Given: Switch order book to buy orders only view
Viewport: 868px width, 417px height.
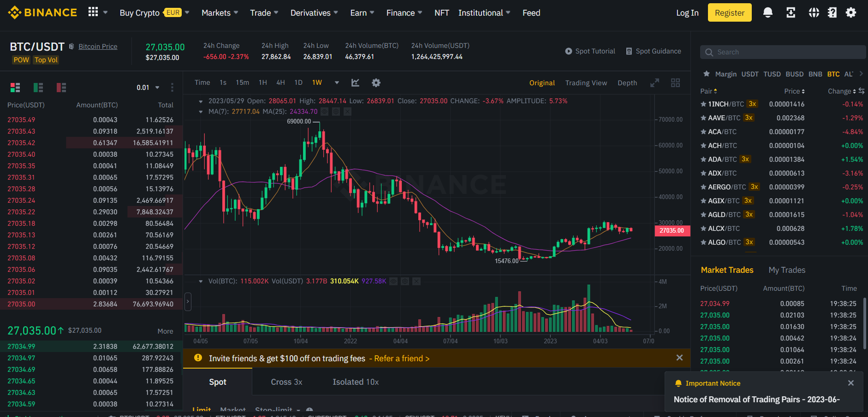Looking at the screenshot, I should tap(38, 87).
